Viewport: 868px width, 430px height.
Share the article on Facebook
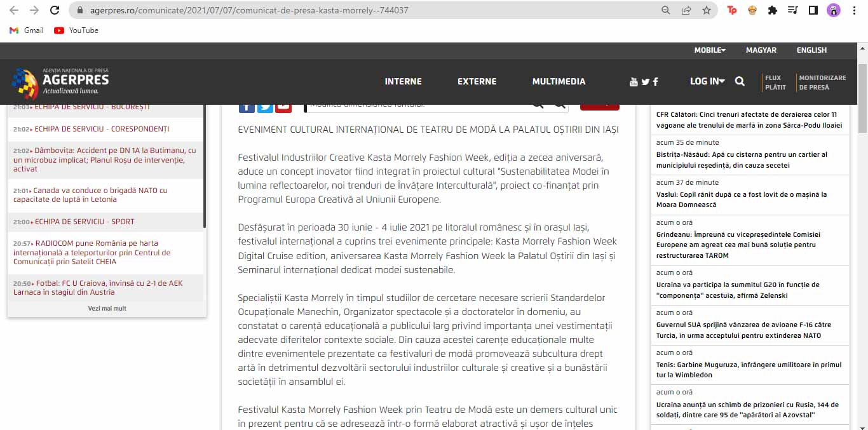coord(247,108)
